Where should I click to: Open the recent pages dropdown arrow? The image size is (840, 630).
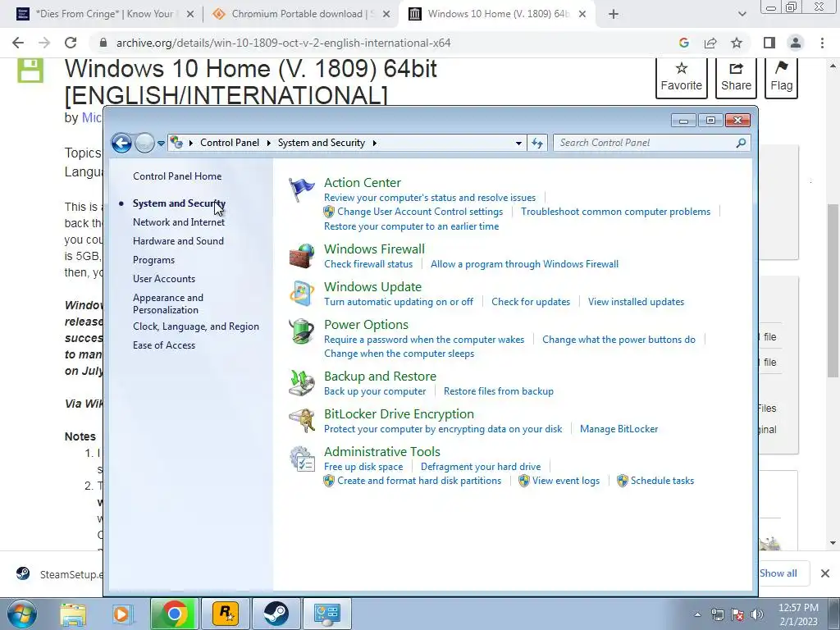[x=161, y=144]
